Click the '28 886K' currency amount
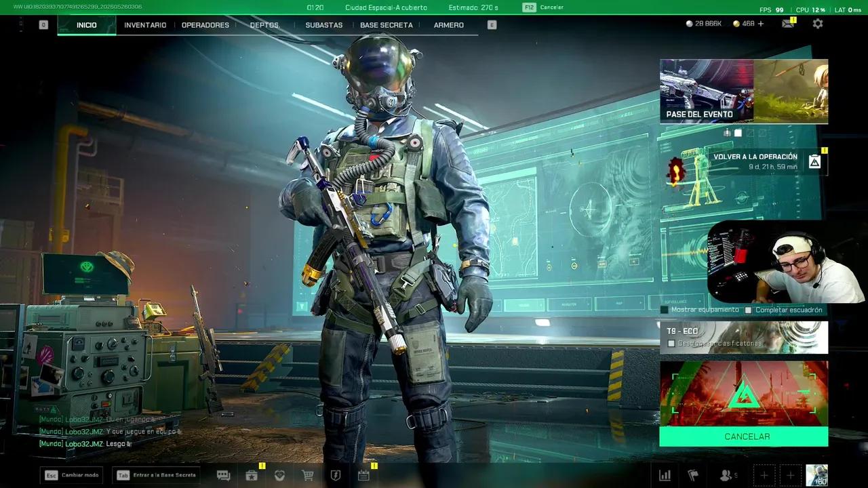The width and height of the screenshot is (868, 488). (709, 24)
